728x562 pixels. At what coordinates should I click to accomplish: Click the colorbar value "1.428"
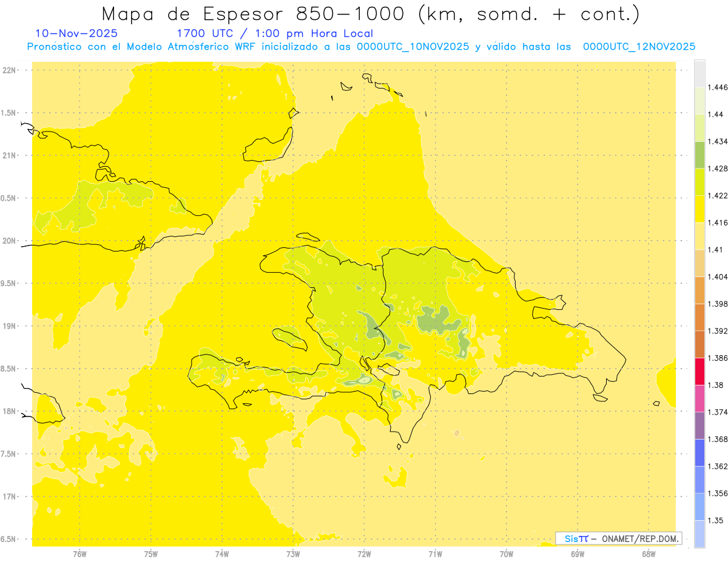click(717, 169)
